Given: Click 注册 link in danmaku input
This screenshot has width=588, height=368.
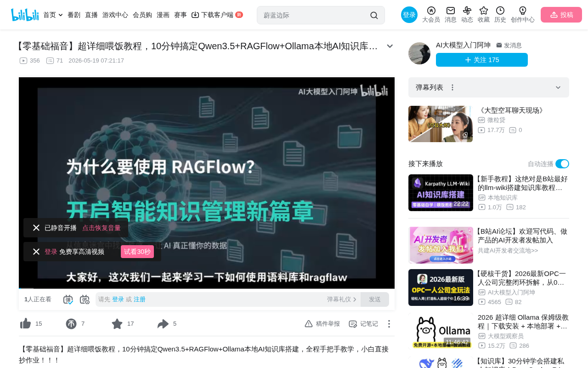Looking at the screenshot, I should (x=140, y=299).
